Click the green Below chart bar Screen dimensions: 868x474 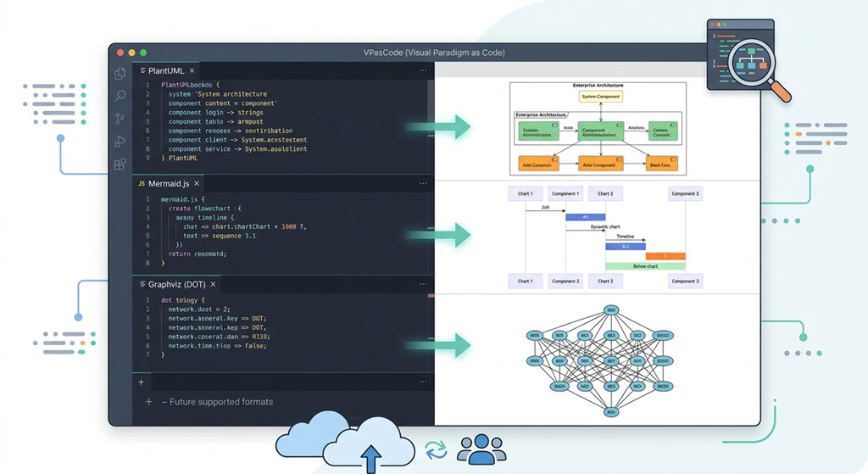(x=645, y=266)
